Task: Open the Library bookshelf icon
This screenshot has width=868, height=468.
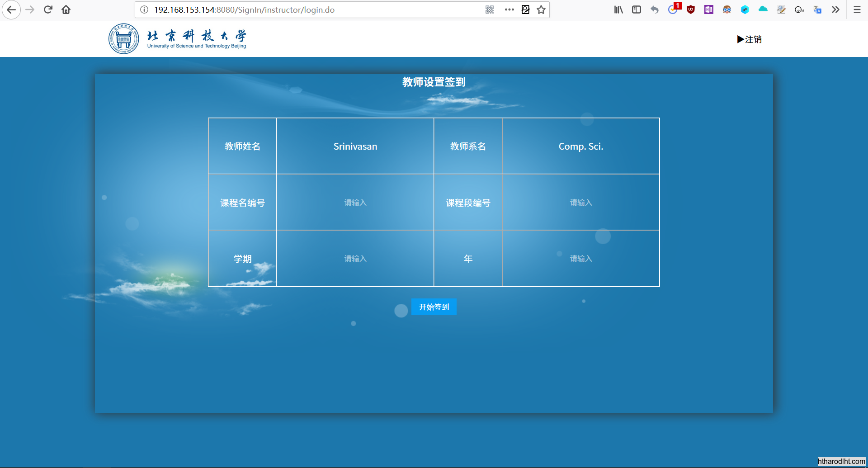Action: pyautogui.click(x=618, y=10)
